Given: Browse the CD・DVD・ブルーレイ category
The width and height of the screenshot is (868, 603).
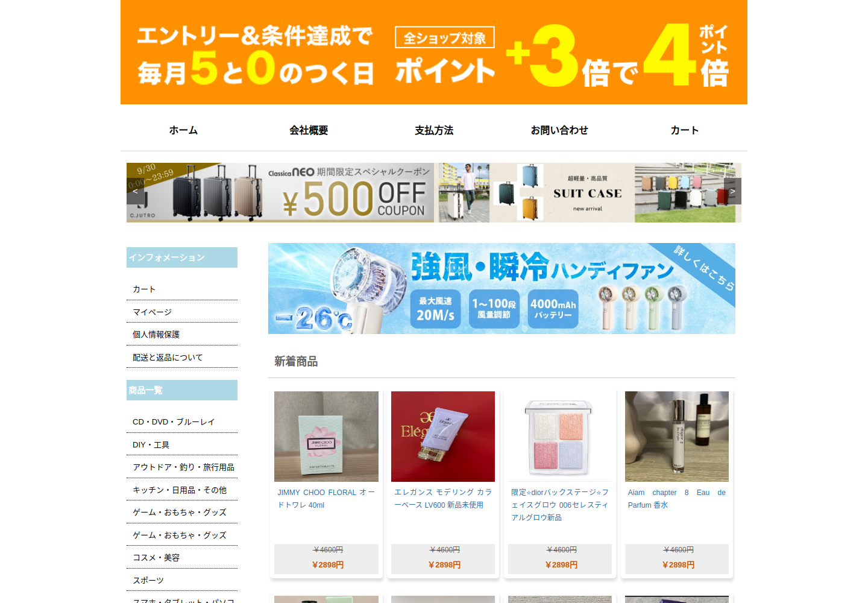Looking at the screenshot, I should [x=174, y=422].
